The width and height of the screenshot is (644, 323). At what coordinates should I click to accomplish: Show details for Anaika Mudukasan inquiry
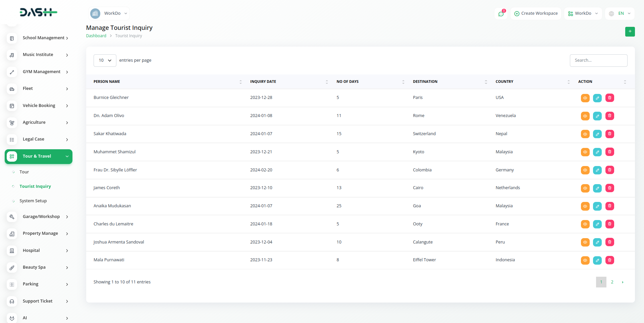pos(585,206)
